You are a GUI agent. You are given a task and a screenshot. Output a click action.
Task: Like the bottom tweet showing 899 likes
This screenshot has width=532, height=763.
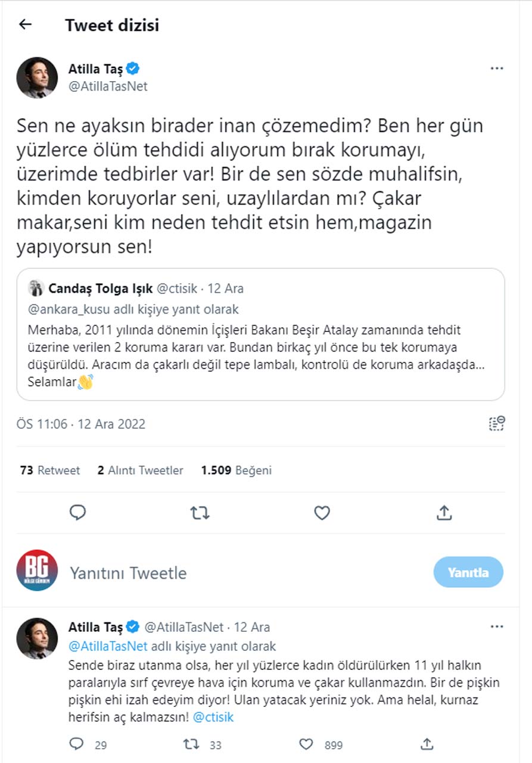click(306, 744)
